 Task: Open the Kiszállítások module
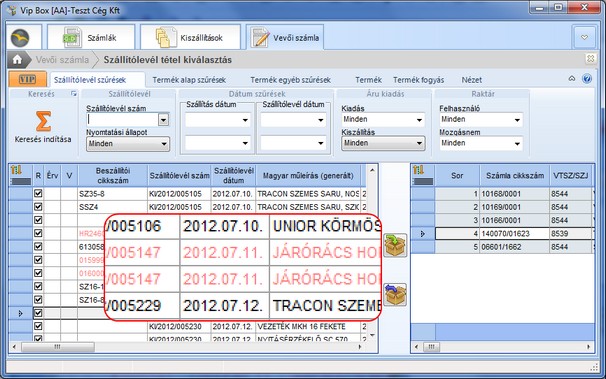click(190, 37)
